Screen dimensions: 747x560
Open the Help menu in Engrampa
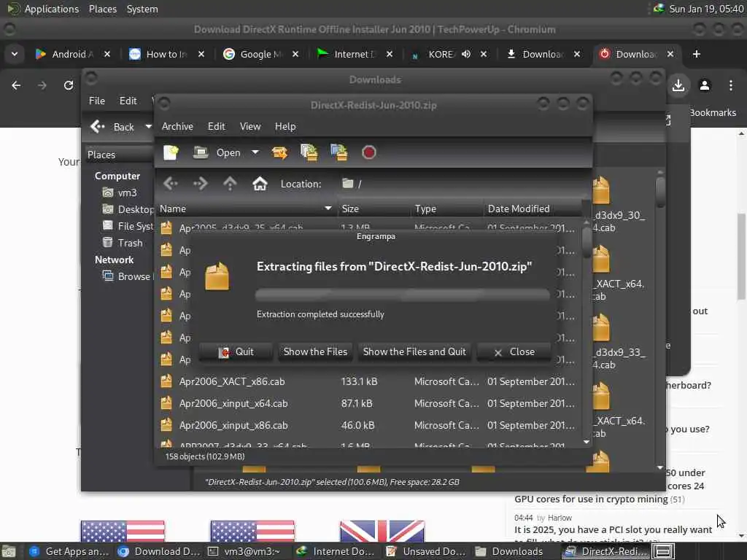tap(285, 126)
